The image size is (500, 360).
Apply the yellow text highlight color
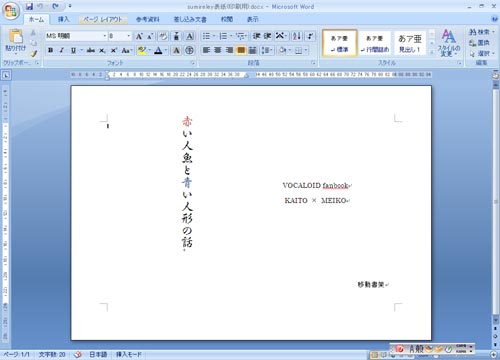click(x=142, y=50)
